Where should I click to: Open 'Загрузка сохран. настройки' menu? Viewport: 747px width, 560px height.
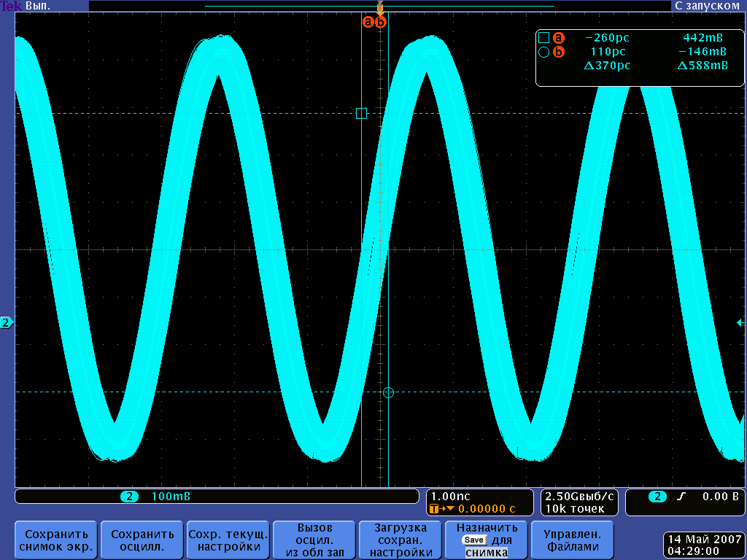(x=400, y=540)
